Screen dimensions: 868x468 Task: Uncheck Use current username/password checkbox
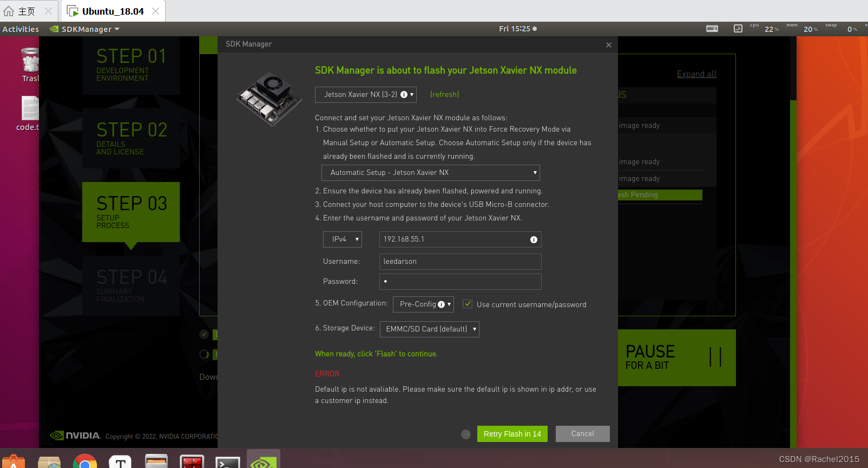pyautogui.click(x=468, y=304)
